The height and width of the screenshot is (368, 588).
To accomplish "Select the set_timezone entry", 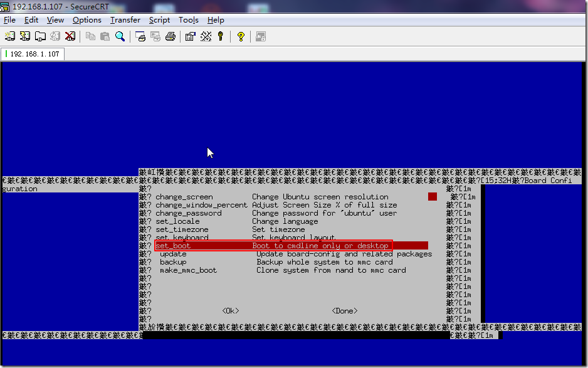I will point(182,229).
